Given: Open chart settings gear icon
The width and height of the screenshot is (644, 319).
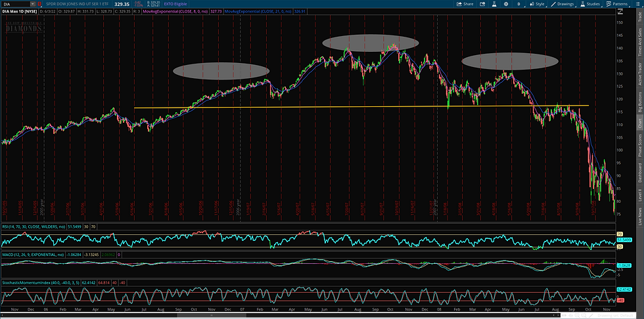Looking at the screenshot, I should tap(506, 4).
